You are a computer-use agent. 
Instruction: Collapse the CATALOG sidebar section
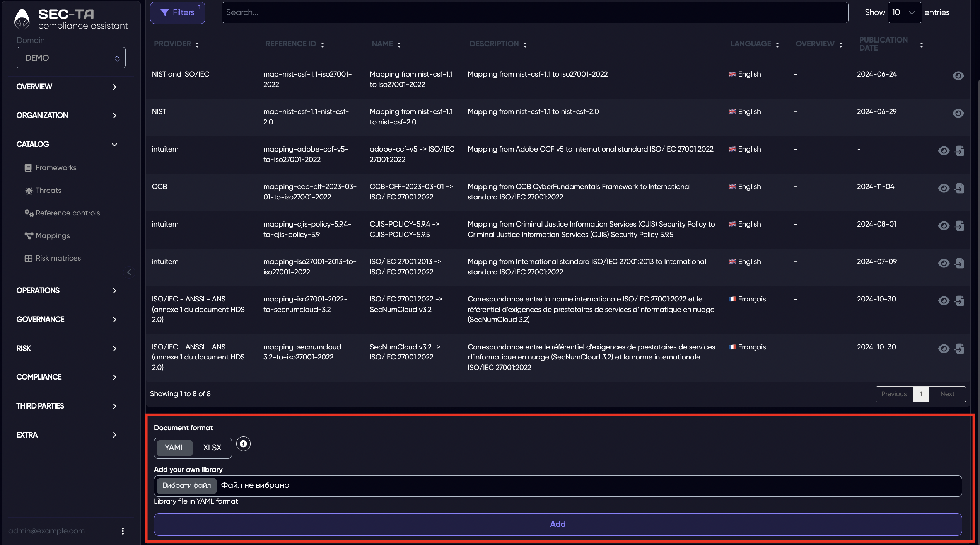tap(67, 144)
